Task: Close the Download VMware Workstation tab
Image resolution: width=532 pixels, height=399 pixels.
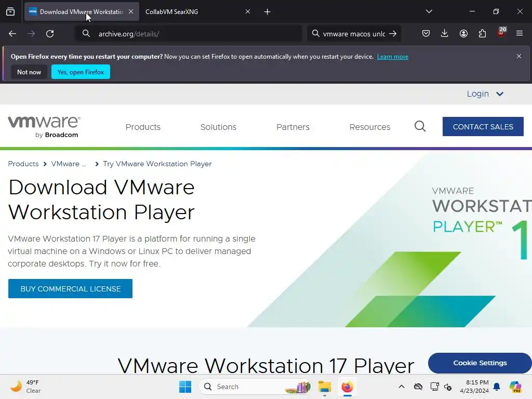Action: pos(131,11)
